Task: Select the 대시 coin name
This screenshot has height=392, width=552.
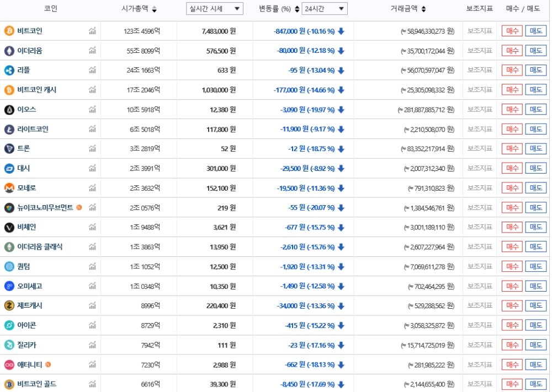Action: pyautogui.click(x=22, y=168)
